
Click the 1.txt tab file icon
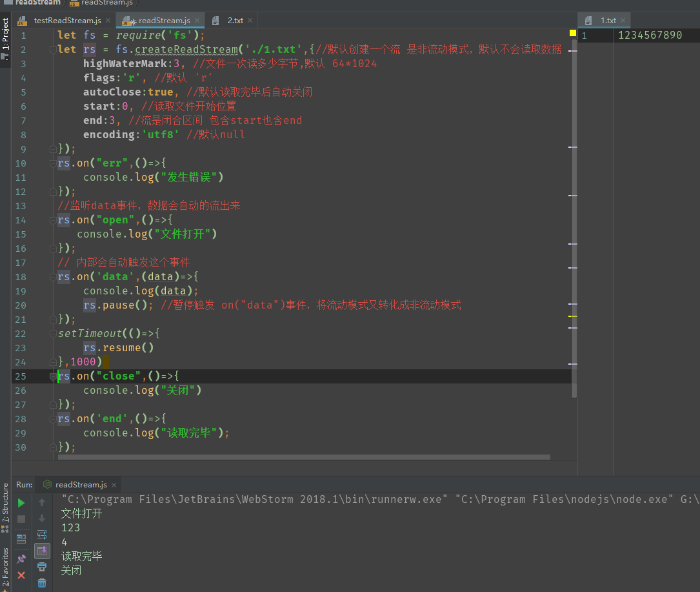click(588, 21)
